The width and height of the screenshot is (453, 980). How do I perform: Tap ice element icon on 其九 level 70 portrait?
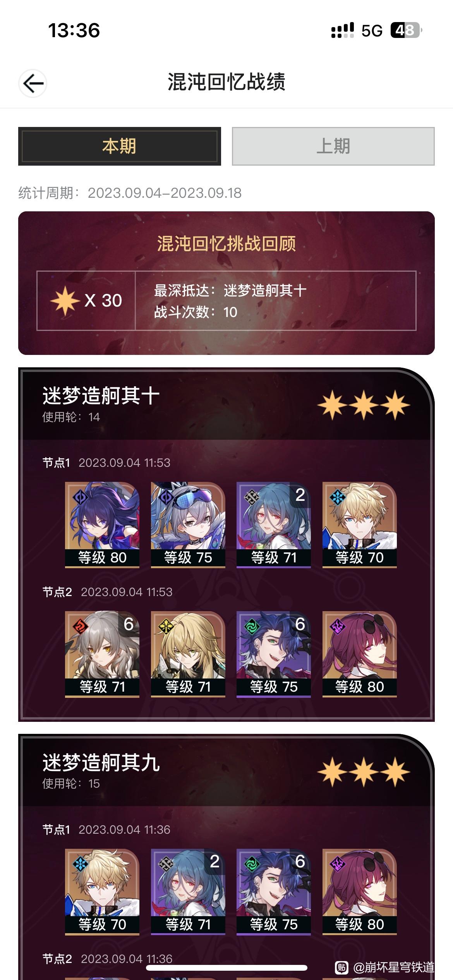pos(81,864)
